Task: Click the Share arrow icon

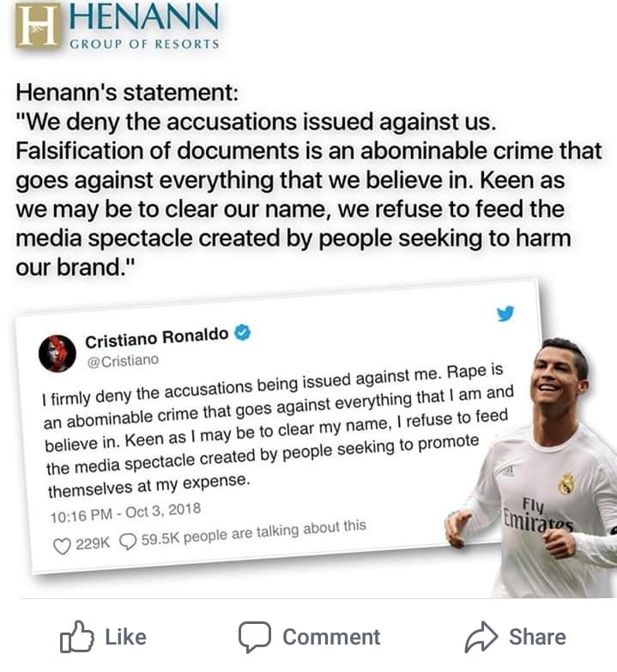Action: (481, 637)
